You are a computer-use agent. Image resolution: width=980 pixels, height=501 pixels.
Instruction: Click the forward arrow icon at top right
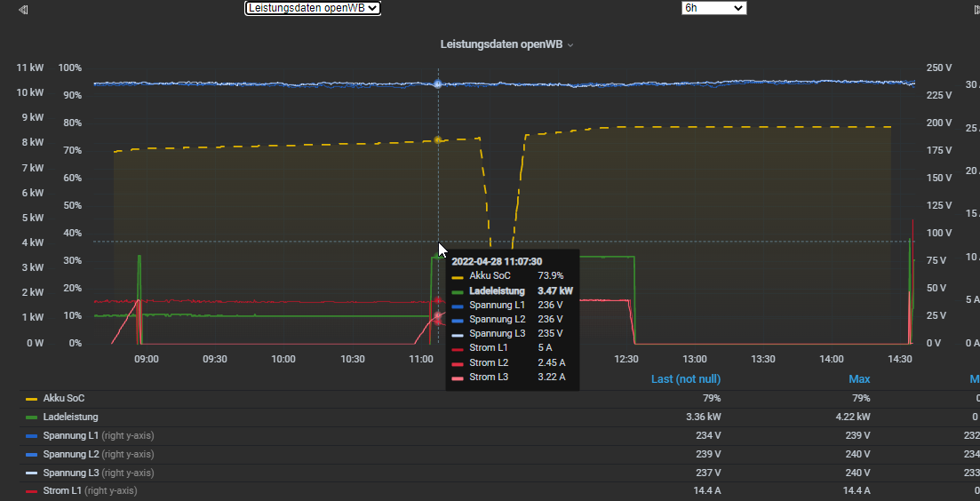(x=976, y=9)
